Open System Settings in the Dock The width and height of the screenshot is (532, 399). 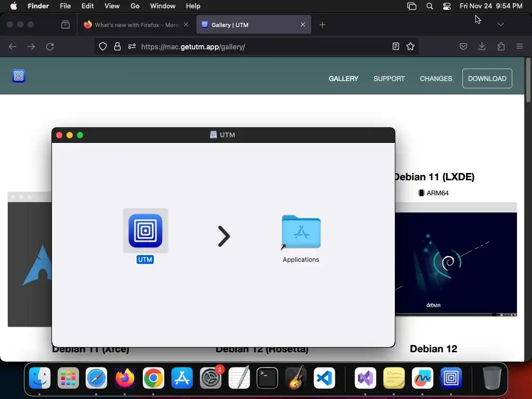click(210, 378)
